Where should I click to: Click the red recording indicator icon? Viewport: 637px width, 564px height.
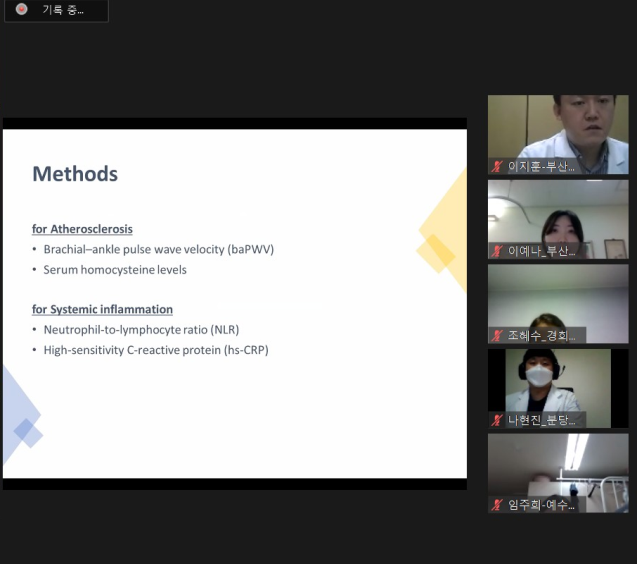coord(22,9)
